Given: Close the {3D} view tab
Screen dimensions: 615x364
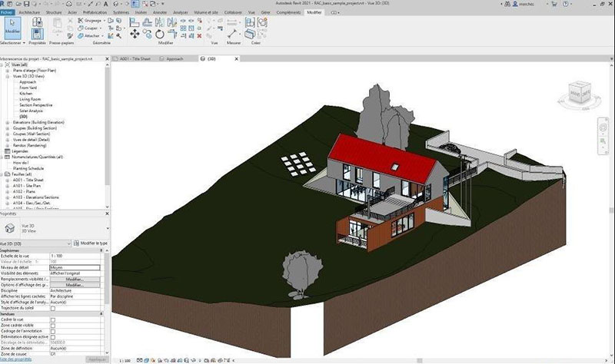Looking at the screenshot, I should pyautogui.click(x=237, y=59).
